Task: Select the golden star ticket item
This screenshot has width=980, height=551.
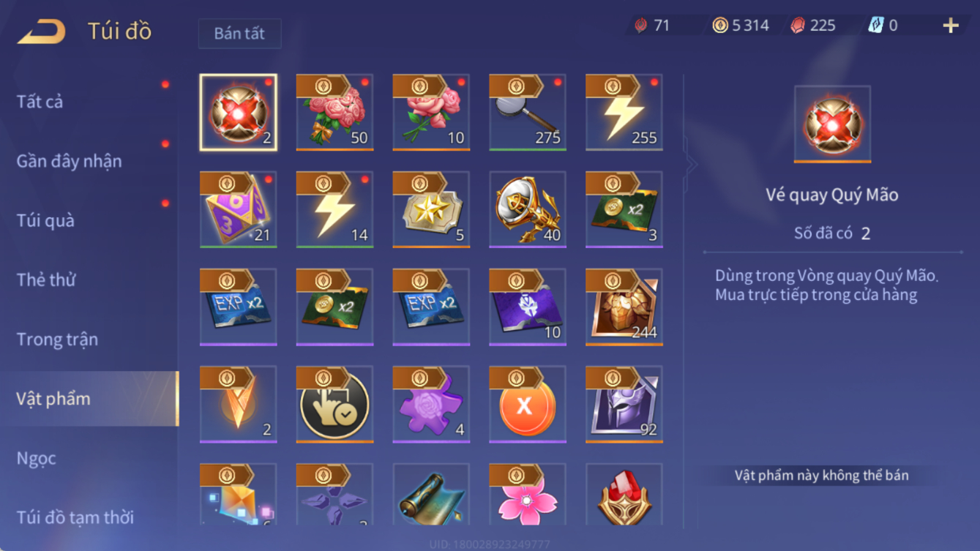Action: 431,209
